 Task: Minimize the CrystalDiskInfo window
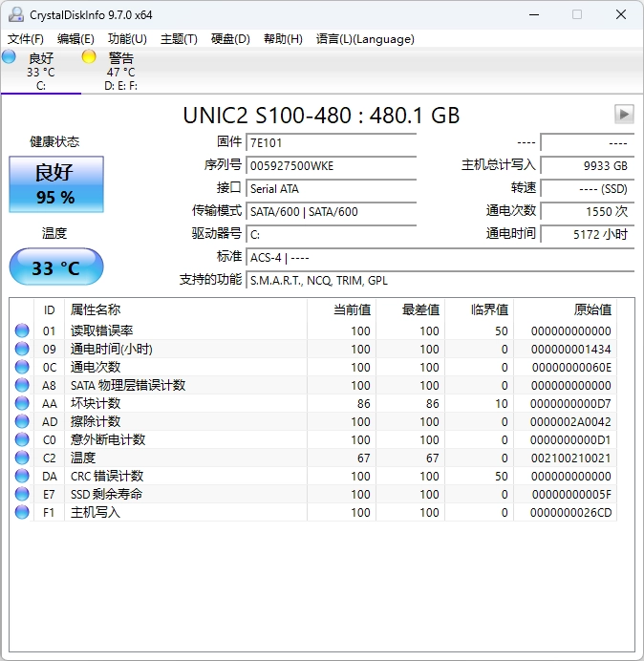534,14
